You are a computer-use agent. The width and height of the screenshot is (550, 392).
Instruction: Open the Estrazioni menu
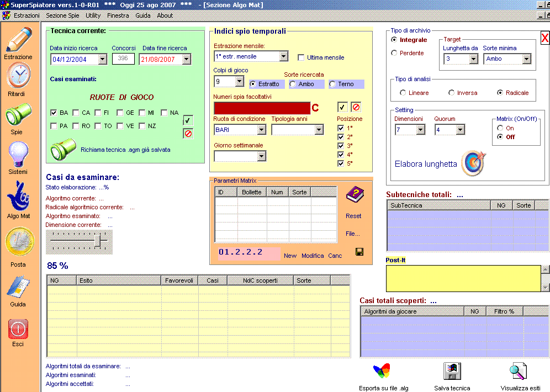[27, 15]
